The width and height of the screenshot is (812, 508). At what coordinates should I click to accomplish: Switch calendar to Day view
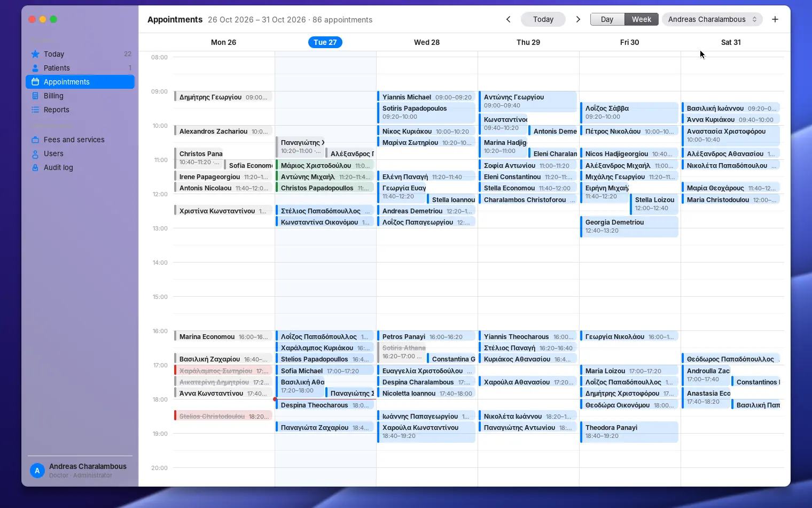pyautogui.click(x=607, y=19)
